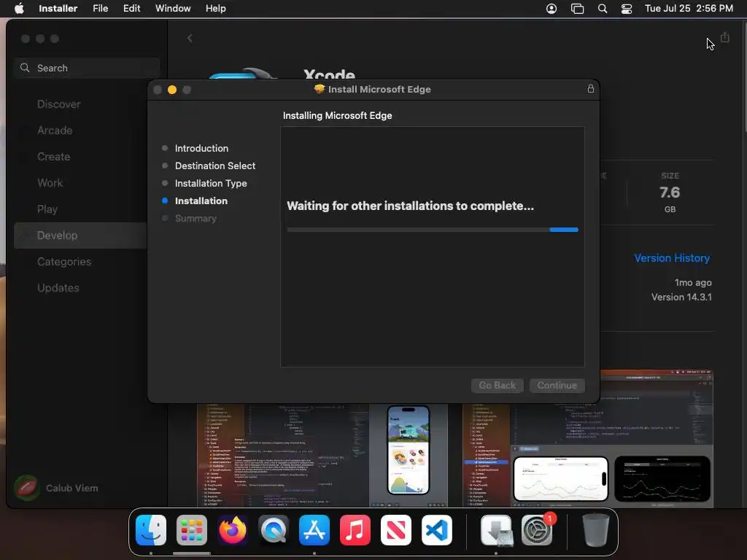Click the package icon in installer title
The image size is (747, 560).
320,89
